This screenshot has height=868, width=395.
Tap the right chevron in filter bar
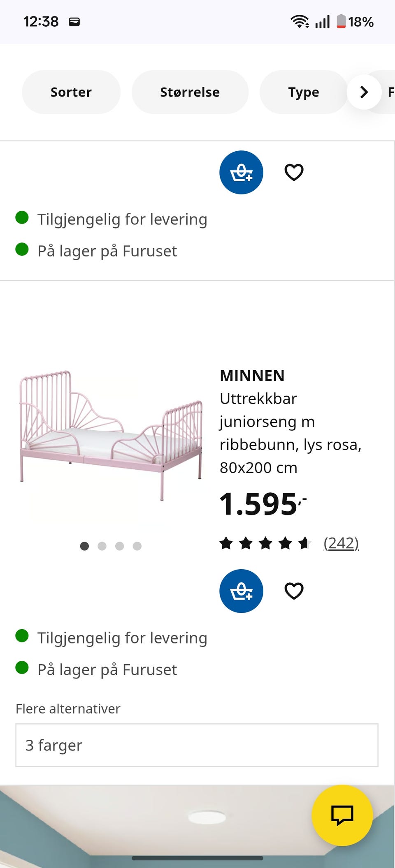pos(364,92)
